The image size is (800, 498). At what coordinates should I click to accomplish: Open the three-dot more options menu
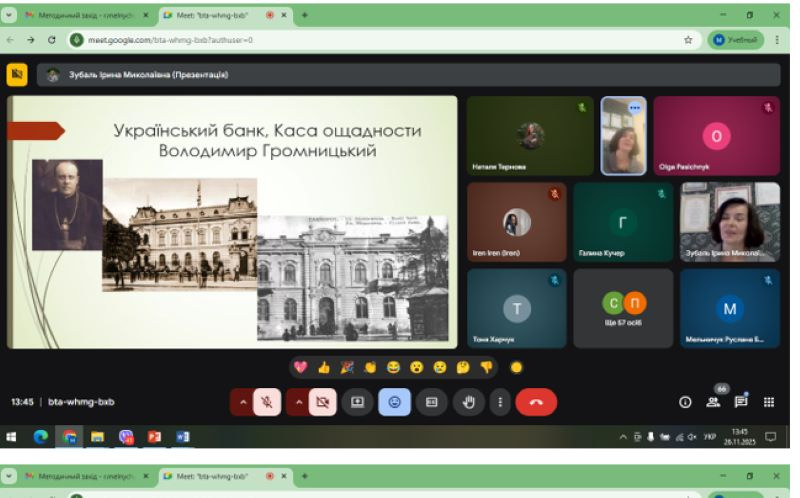point(499,402)
